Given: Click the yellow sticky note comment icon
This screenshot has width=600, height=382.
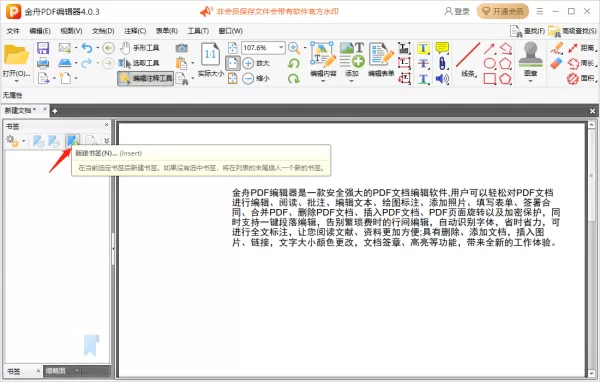Looking at the screenshot, I should coord(442,48).
